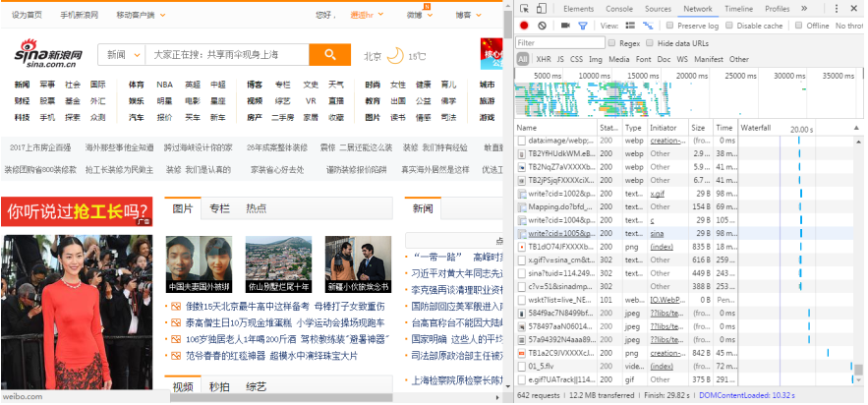
Task: Click the 你听说过抢工长吗 banner ad
Action: pyautogui.click(x=77, y=212)
